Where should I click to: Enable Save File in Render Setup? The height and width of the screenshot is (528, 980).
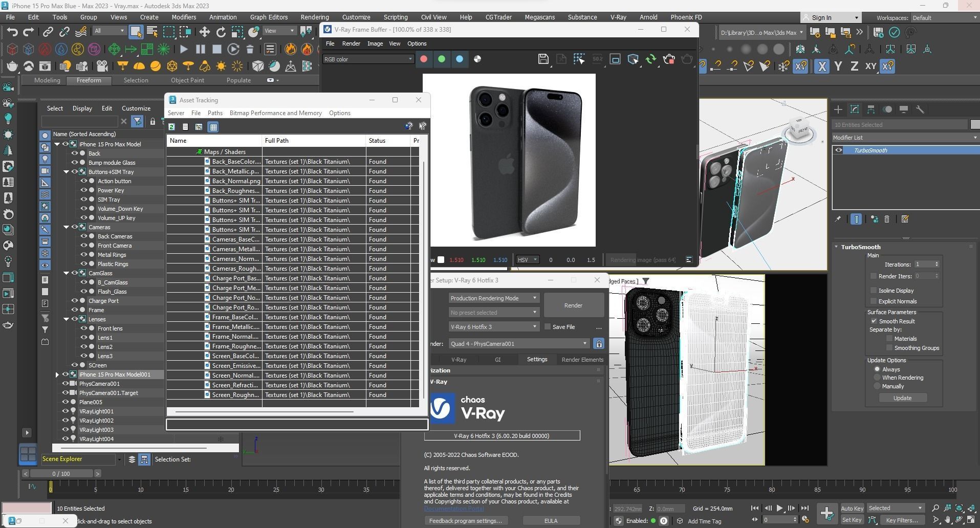point(548,327)
